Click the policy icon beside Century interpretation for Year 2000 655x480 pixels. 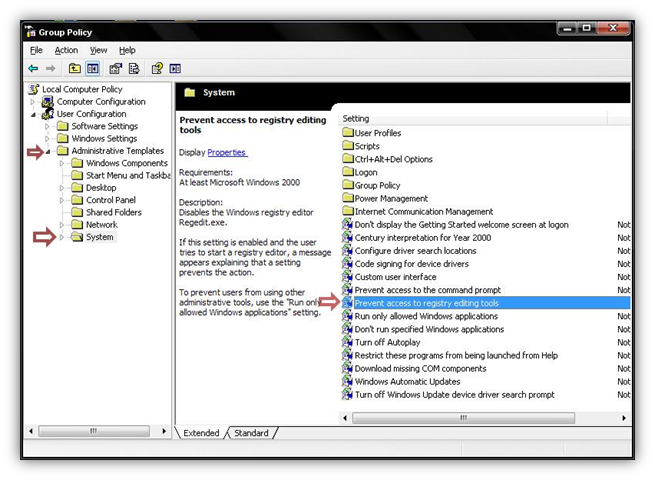pyautogui.click(x=347, y=237)
